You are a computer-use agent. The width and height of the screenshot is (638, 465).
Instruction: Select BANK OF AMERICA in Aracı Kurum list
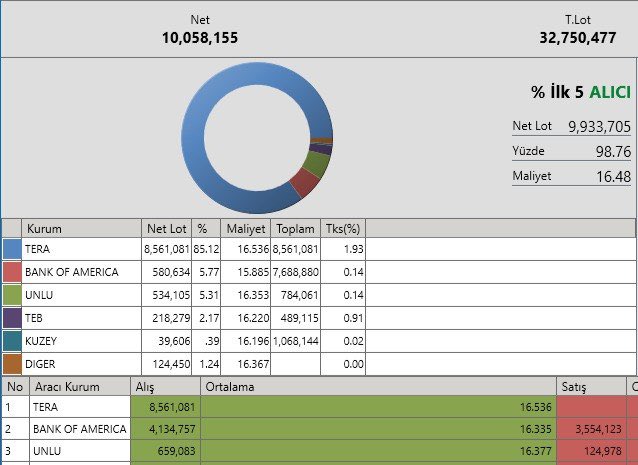click(80, 429)
